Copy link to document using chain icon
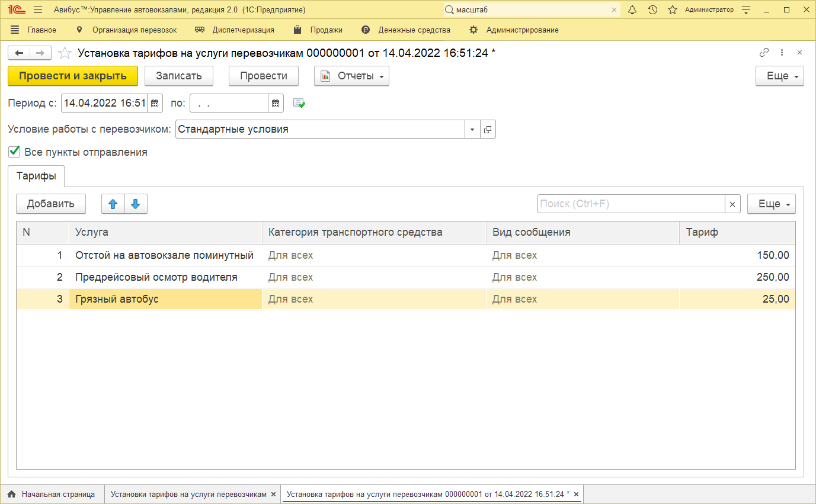This screenshot has width=816, height=504. coord(764,53)
